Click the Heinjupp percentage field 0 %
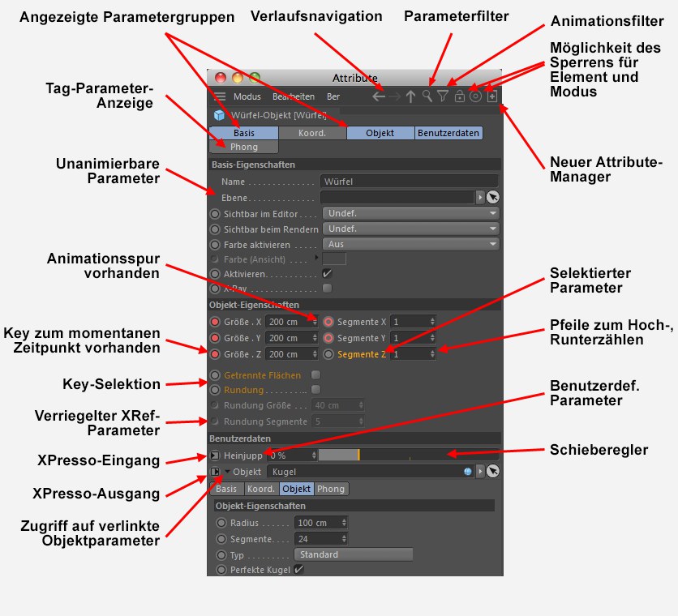This screenshot has height=616, width=678. coord(292,456)
